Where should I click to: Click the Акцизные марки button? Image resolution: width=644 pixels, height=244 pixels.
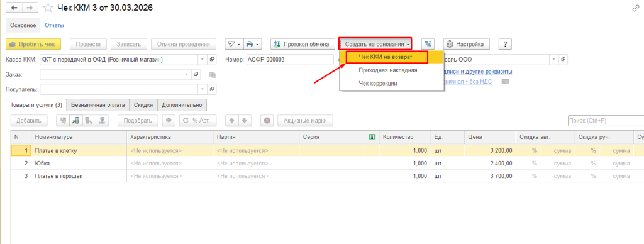click(x=305, y=121)
